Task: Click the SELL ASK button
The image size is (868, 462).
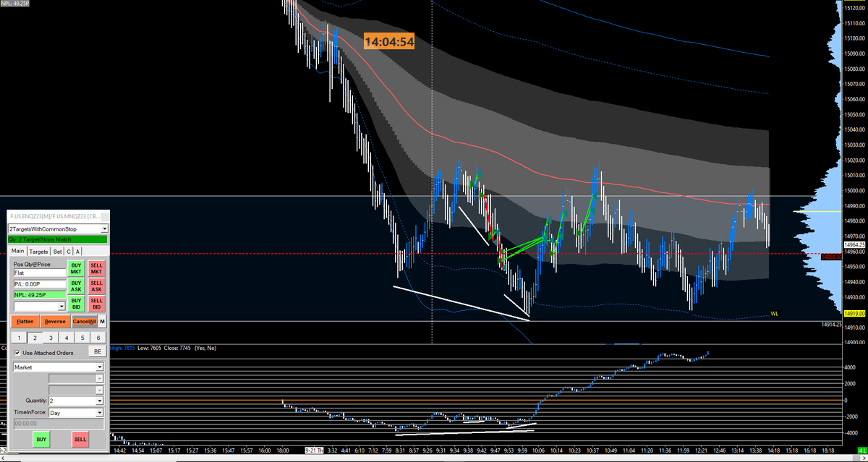Action: (96, 286)
